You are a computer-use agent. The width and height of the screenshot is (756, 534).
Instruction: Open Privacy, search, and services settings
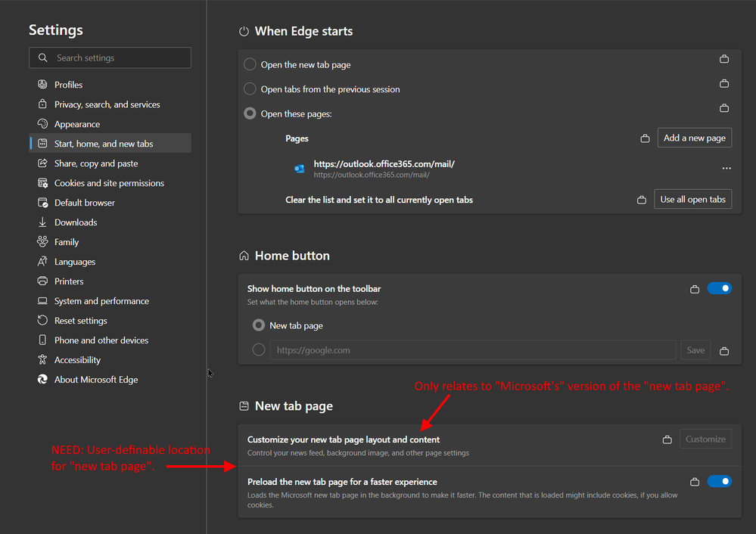coord(107,104)
